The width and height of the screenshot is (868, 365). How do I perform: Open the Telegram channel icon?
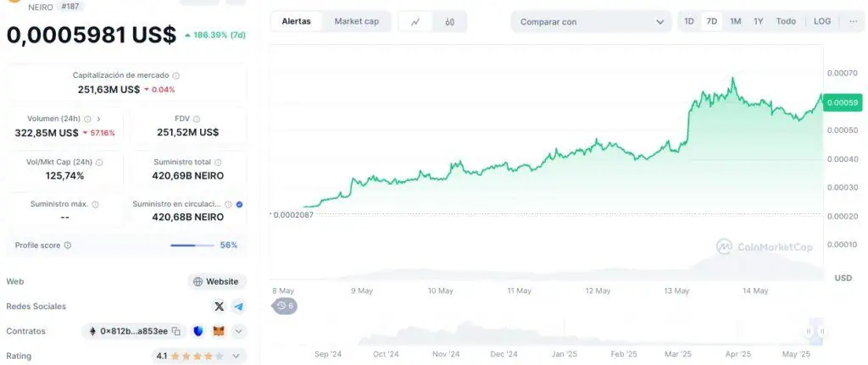[238, 307]
